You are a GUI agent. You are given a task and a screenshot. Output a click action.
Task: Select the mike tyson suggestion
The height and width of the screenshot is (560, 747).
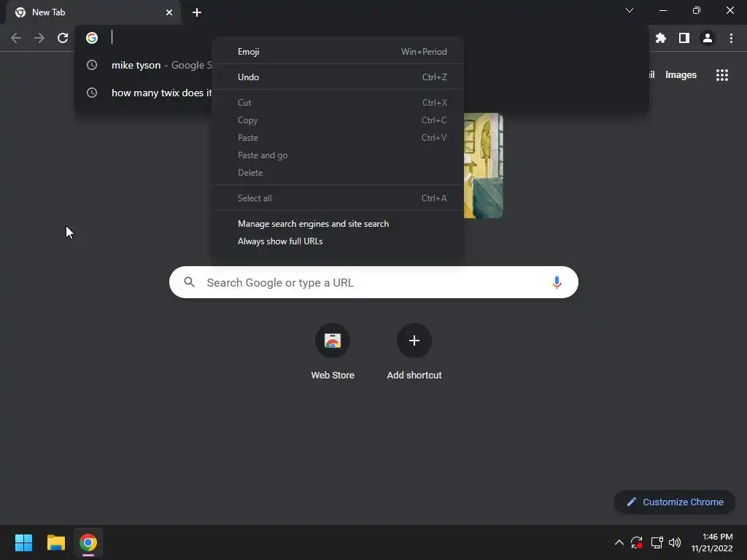pos(144,65)
